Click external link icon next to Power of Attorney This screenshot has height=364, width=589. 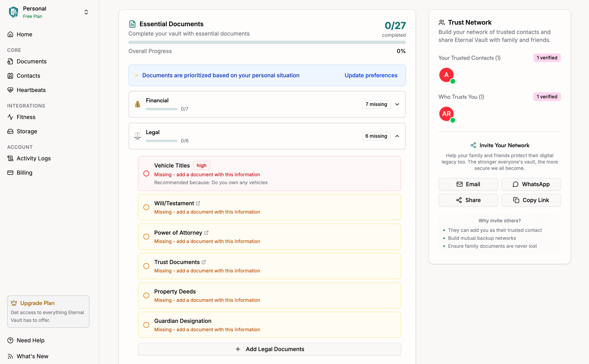point(206,232)
